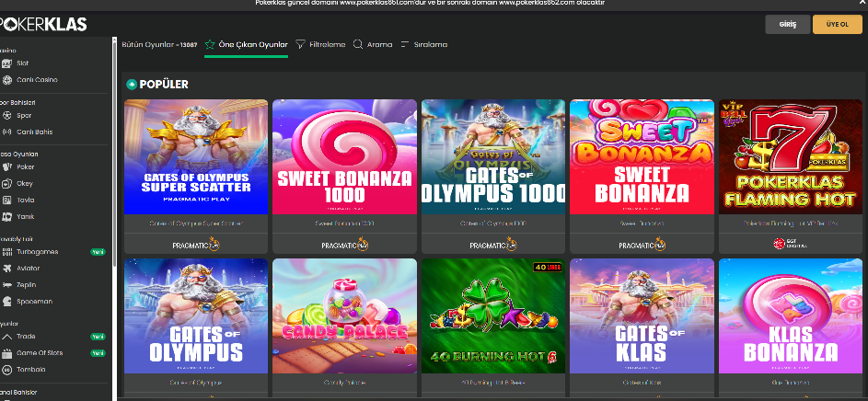Click Pragmatic Play logo under Gates of Olympus Super Scatter
The image size is (868, 401).
[x=196, y=244]
